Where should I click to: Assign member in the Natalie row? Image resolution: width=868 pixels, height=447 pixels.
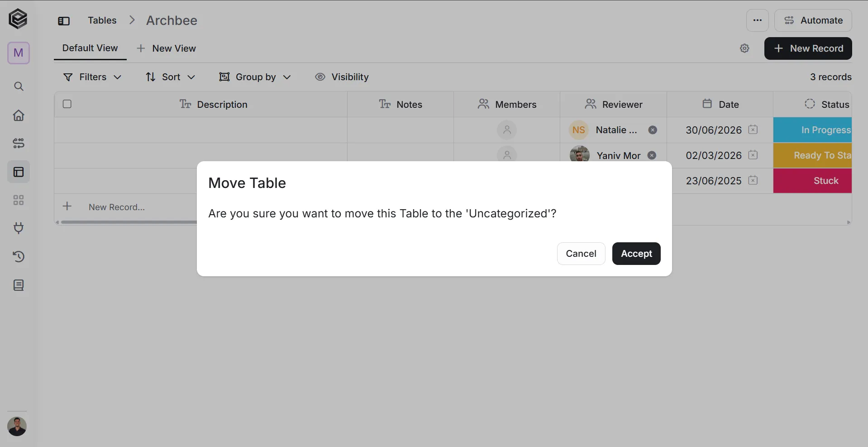tap(507, 130)
